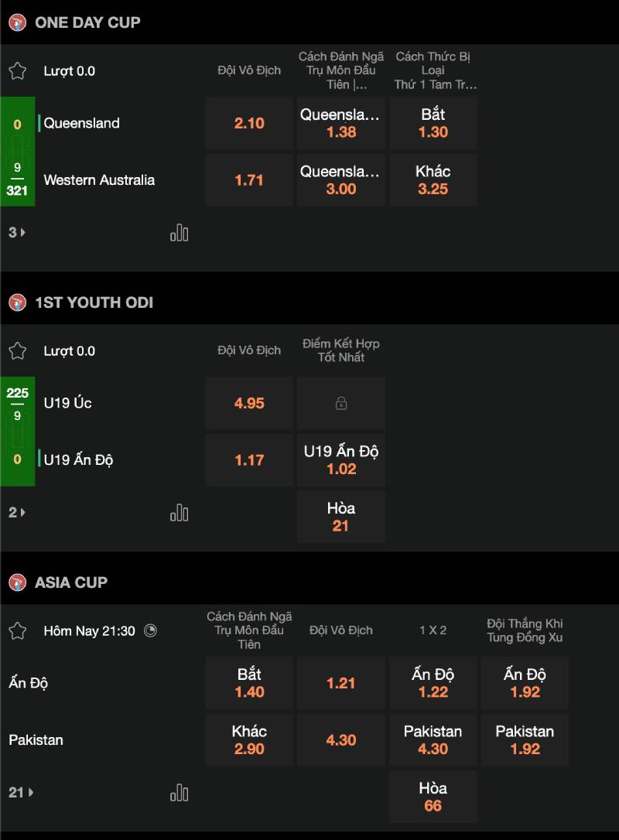Image resolution: width=619 pixels, height=840 pixels.
Task: Star the Ấn Độ vs Pakistan match
Action: pyautogui.click(x=17, y=631)
